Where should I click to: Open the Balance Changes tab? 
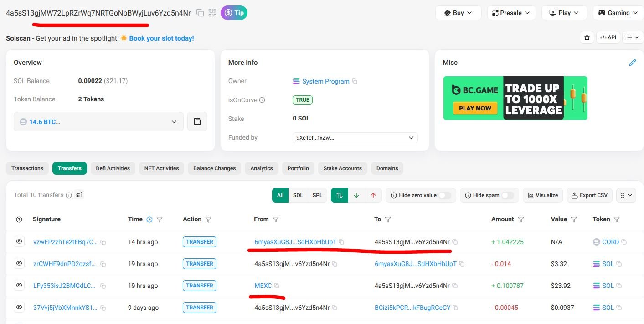pos(214,168)
